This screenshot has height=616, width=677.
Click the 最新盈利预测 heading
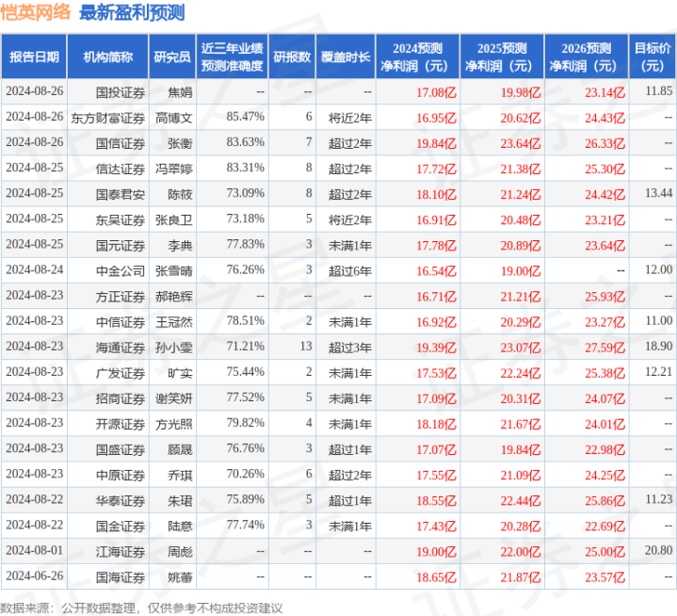(132, 12)
